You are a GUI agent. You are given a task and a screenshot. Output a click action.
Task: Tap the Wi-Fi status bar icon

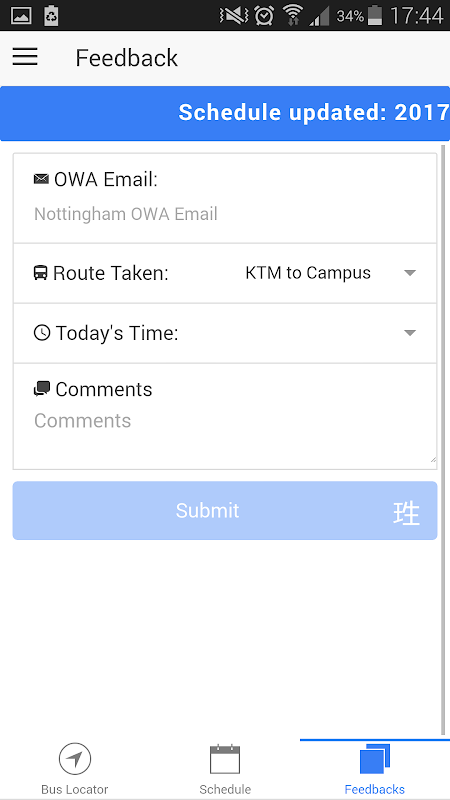click(292, 15)
